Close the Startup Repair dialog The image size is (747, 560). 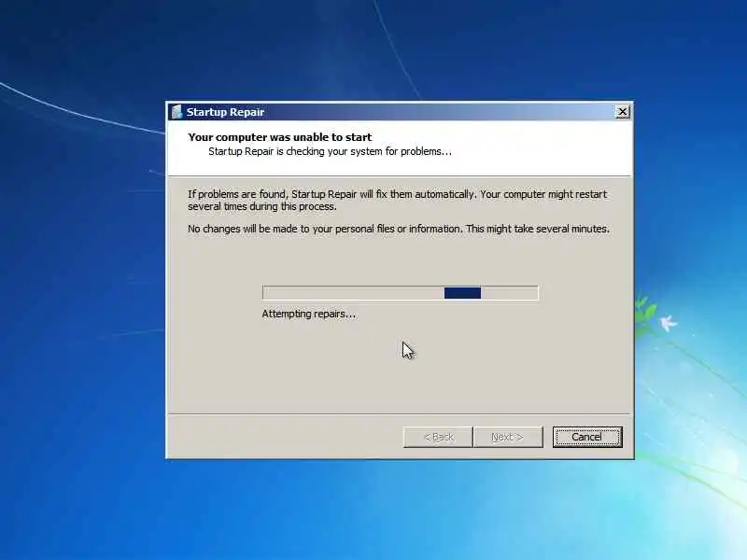(622, 112)
